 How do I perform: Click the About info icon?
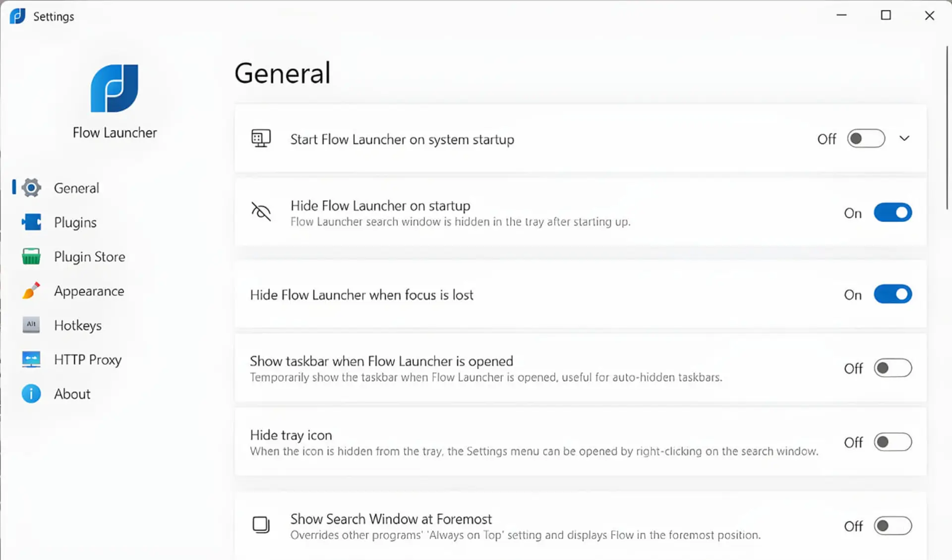31,393
